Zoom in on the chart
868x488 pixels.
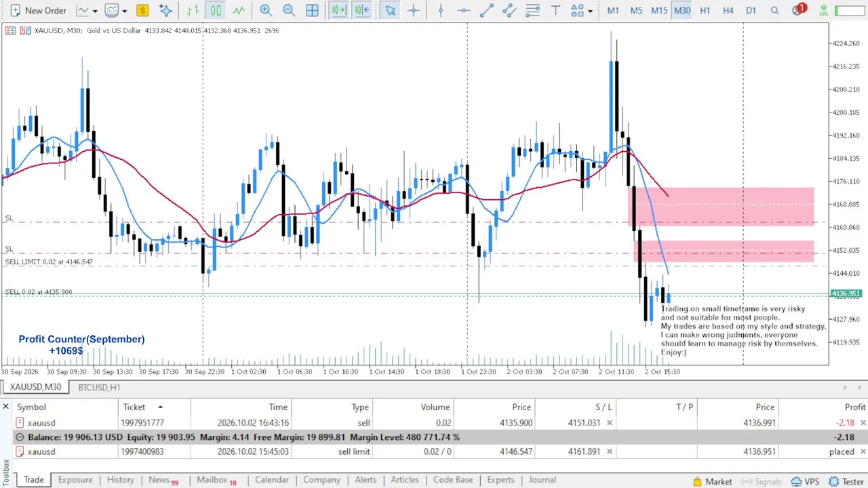click(266, 10)
